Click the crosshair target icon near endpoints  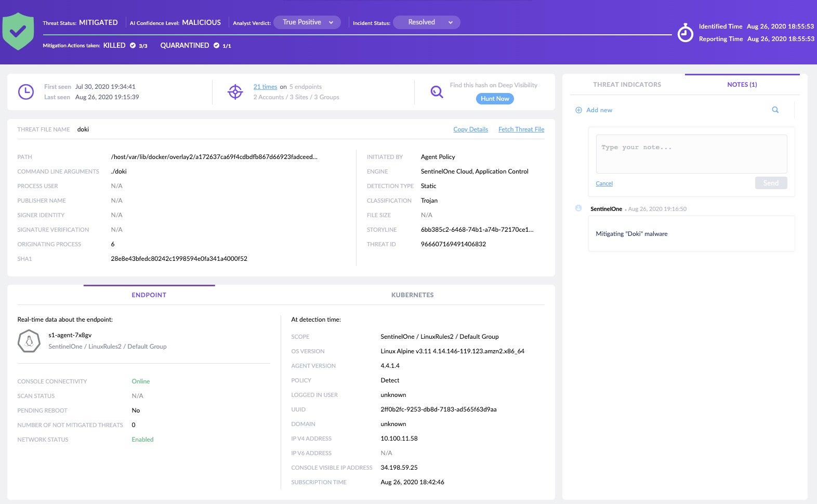coord(235,92)
